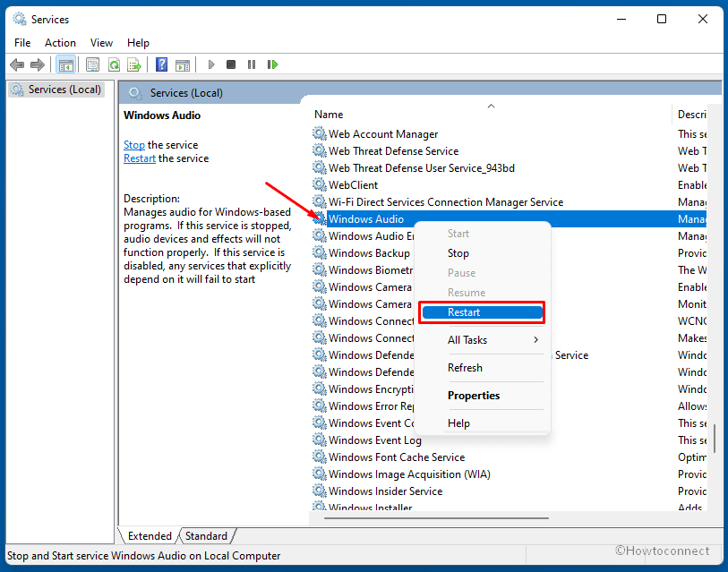Click the Stop the service link
The image size is (728, 572).
(134, 145)
